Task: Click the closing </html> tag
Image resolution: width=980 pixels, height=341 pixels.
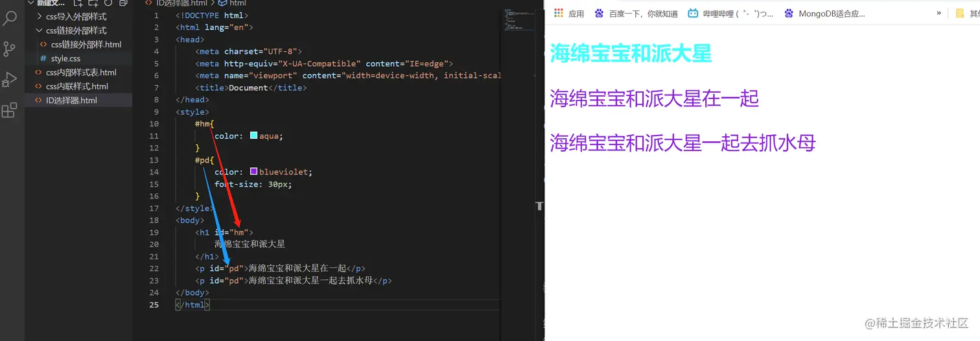Action: [192, 305]
